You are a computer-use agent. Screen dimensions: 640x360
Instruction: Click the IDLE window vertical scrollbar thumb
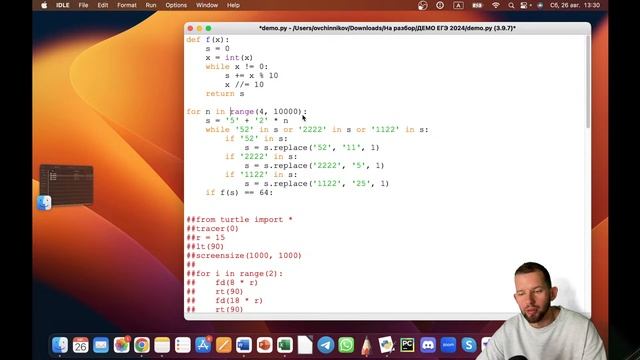pyautogui.click(x=588, y=82)
